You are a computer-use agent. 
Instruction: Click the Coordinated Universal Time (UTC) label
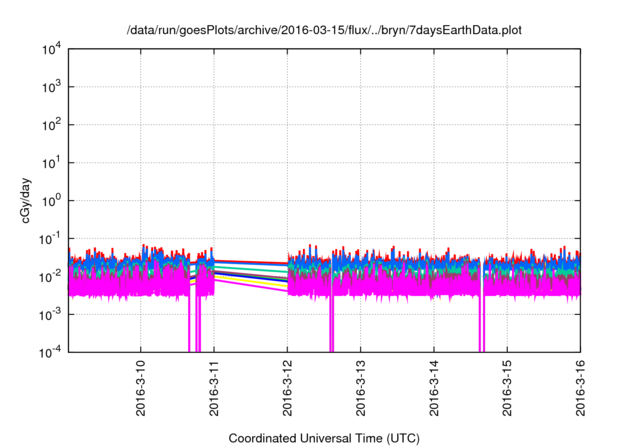coord(324,438)
